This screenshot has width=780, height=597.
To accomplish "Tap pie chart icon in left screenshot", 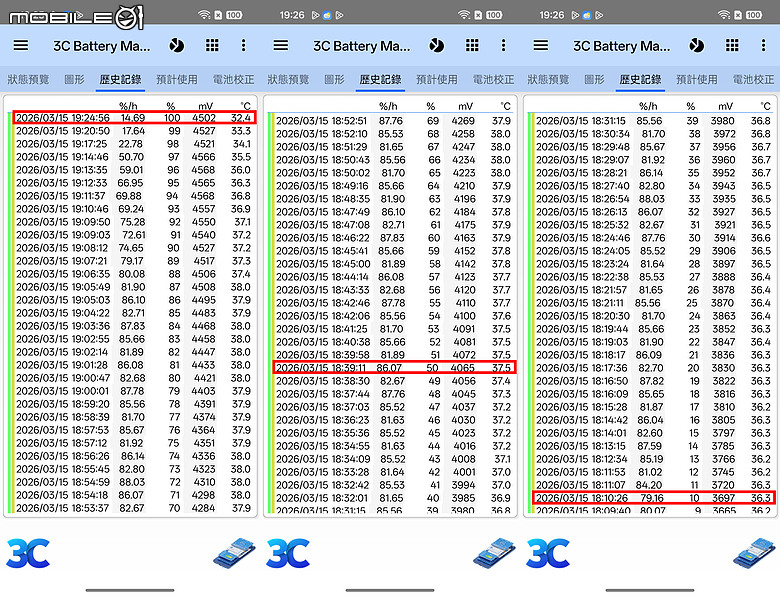I will click(177, 46).
